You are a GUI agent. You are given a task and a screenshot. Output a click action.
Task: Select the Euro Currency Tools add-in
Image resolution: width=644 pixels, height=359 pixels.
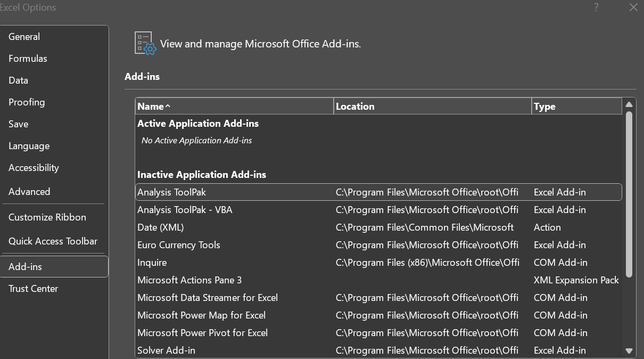click(x=378, y=245)
